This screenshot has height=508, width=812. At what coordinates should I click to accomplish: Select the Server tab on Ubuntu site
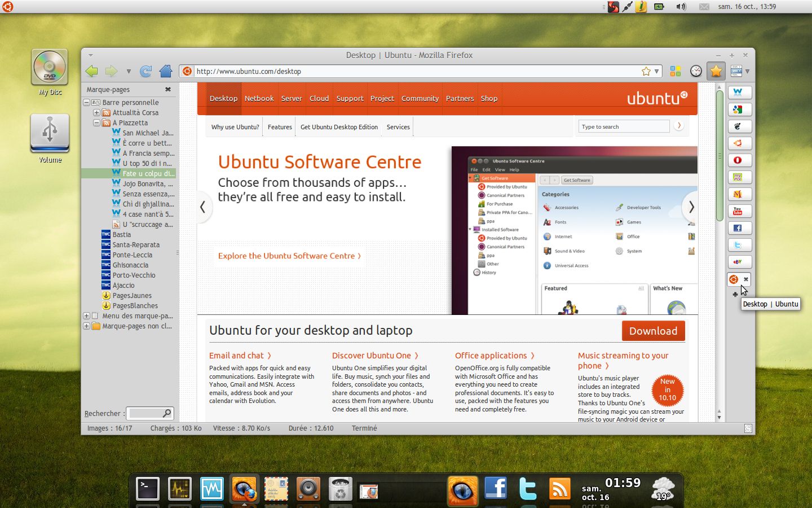coord(292,98)
